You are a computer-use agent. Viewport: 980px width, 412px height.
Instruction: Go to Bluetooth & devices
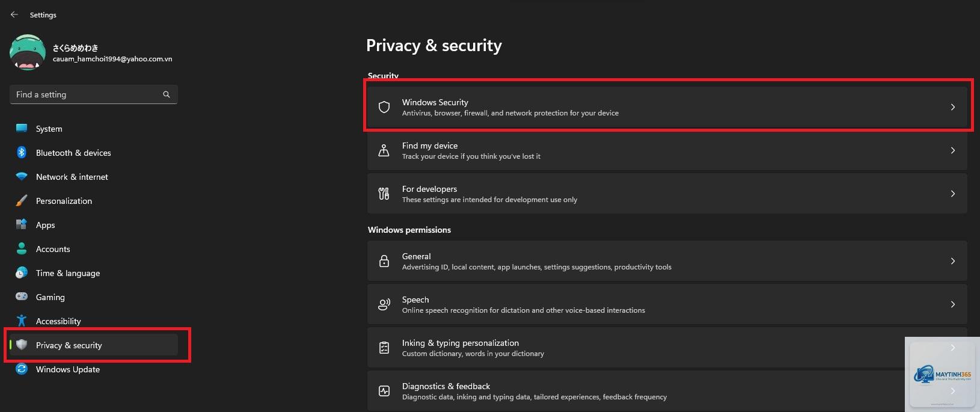point(94,152)
